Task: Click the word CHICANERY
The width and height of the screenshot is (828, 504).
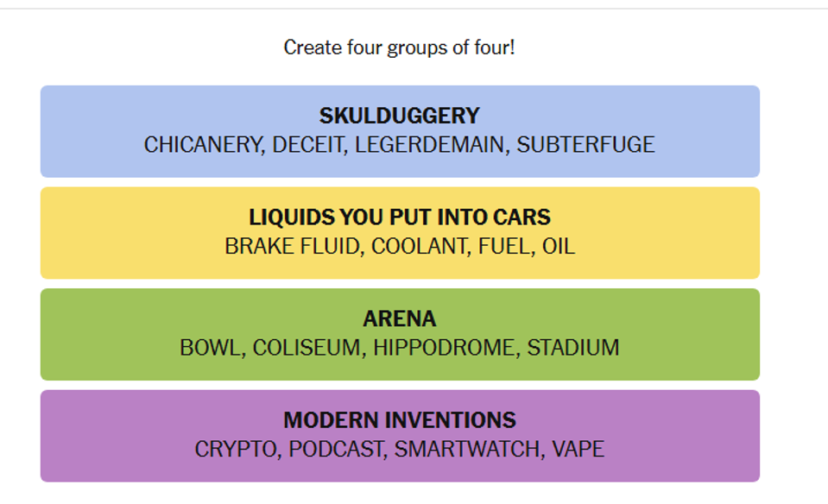Action: (203, 145)
